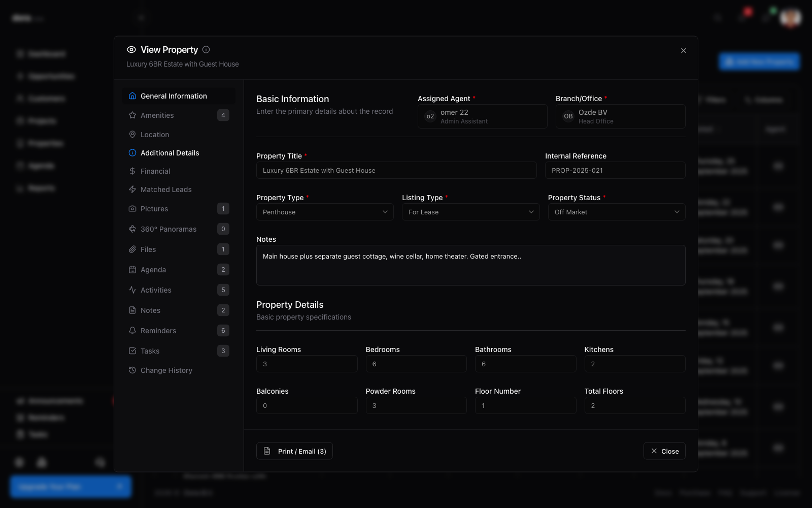Click the Internal Reference field PROP-2025-021
The image size is (812, 508).
(615, 170)
